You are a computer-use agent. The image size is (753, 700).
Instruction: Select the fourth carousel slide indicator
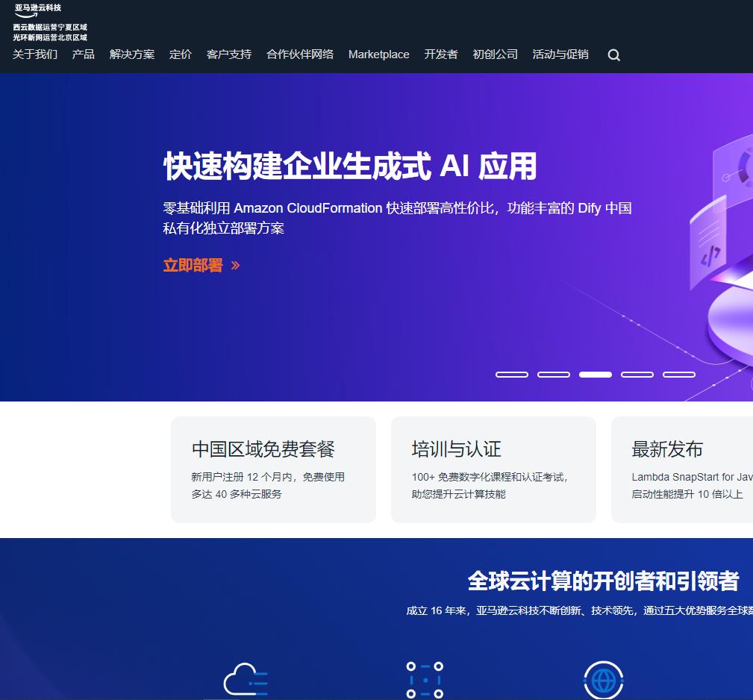pos(637,375)
